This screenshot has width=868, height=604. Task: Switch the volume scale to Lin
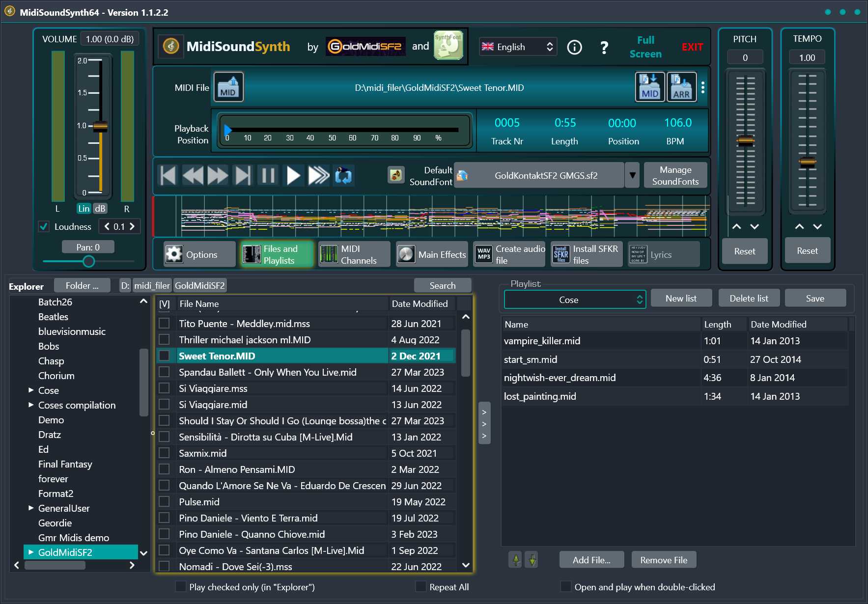coord(84,208)
